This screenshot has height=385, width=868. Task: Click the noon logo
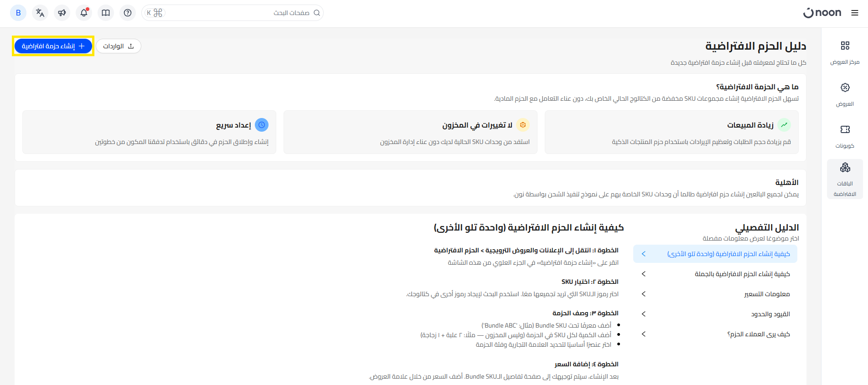[822, 13]
